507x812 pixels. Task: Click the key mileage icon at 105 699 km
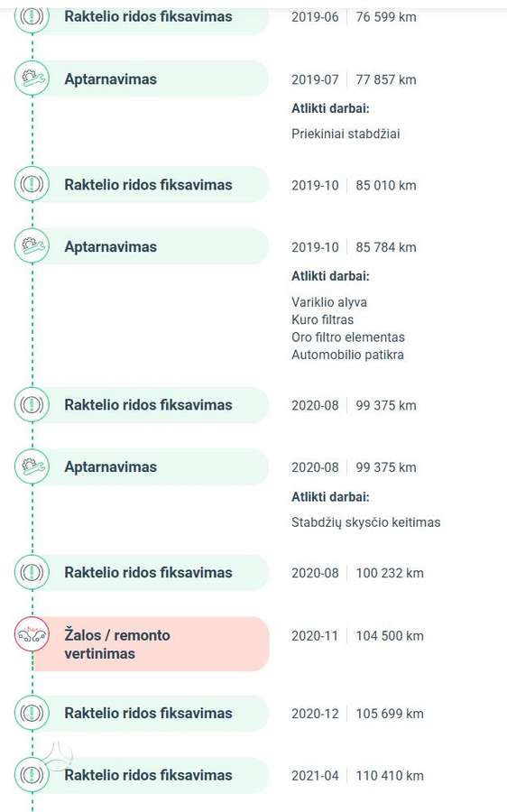(32, 713)
